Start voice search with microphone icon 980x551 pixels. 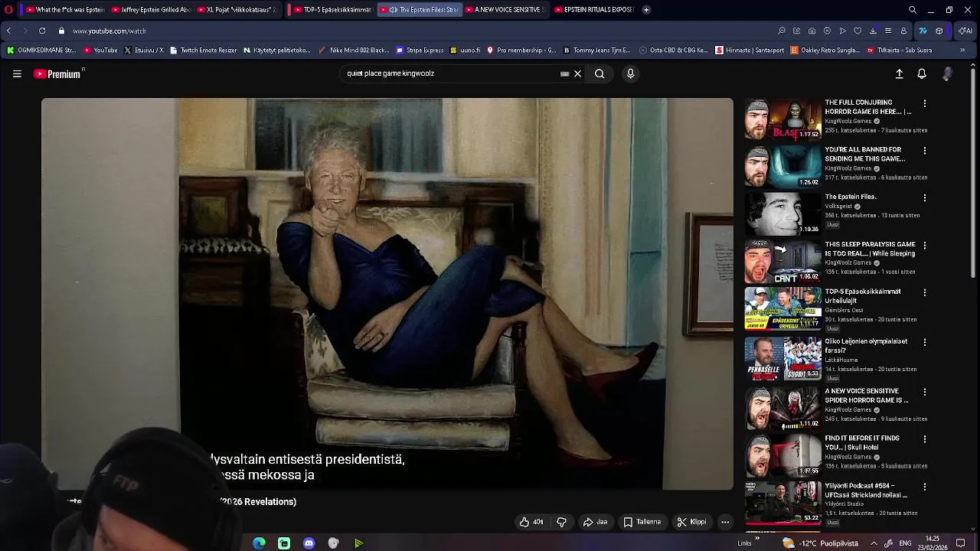(630, 73)
